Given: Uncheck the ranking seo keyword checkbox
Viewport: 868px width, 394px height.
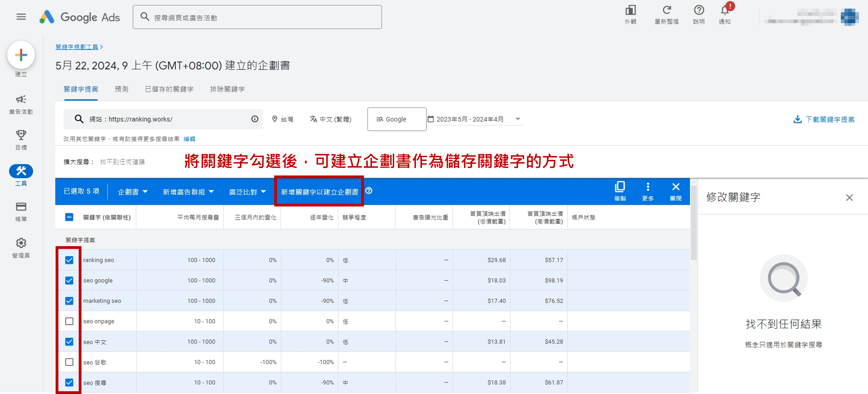Looking at the screenshot, I should coord(69,260).
